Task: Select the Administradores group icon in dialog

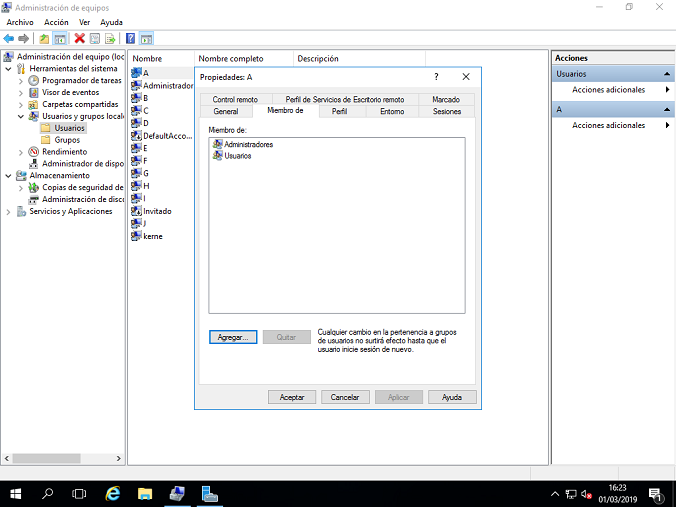Action: coord(218,144)
